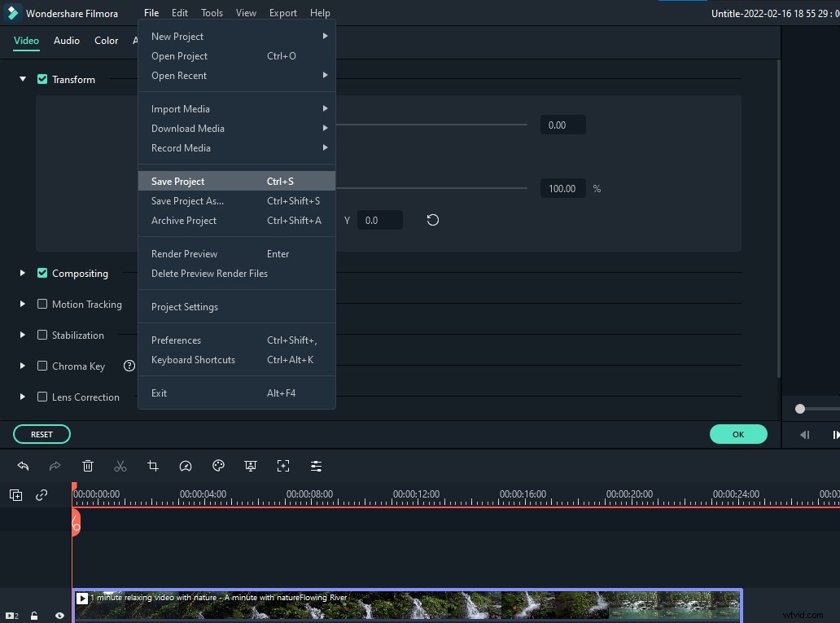Click the Green Screen toolbar icon
Viewport: 840px width, 623px height.
pos(251,466)
